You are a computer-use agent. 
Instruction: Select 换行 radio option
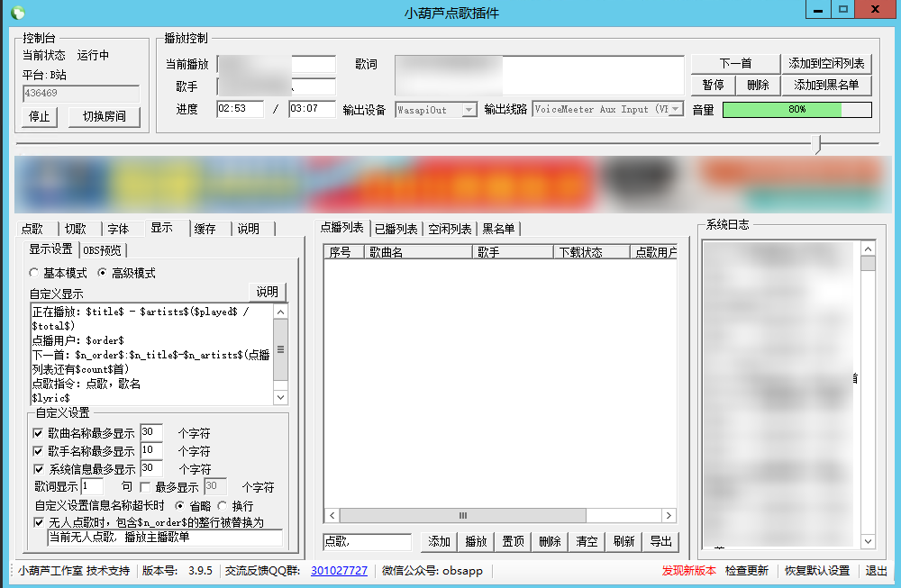click(x=222, y=506)
